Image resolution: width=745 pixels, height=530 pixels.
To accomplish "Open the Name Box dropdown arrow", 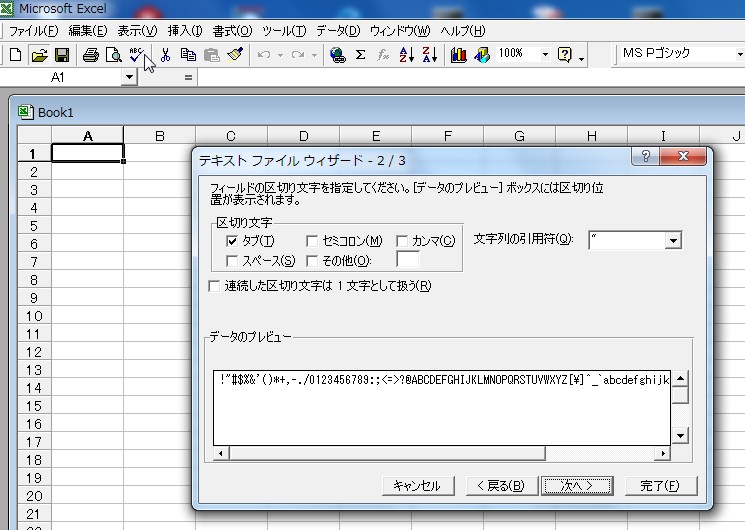I will point(129,77).
